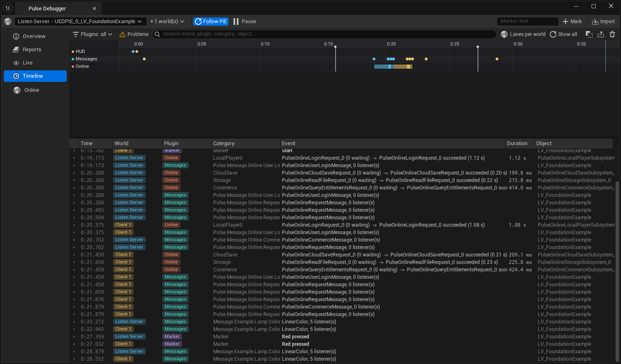
Task: Toggle the Follow PIE button
Action: pos(211,22)
